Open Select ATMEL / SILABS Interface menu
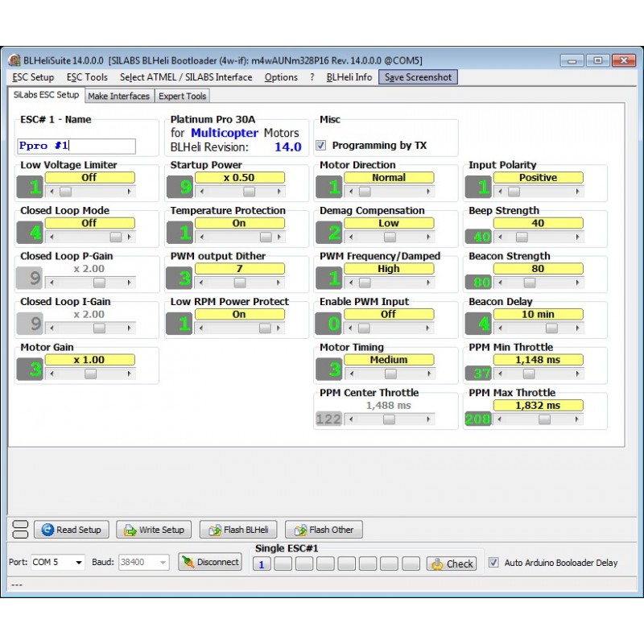The width and height of the screenshot is (644, 644). point(186,77)
